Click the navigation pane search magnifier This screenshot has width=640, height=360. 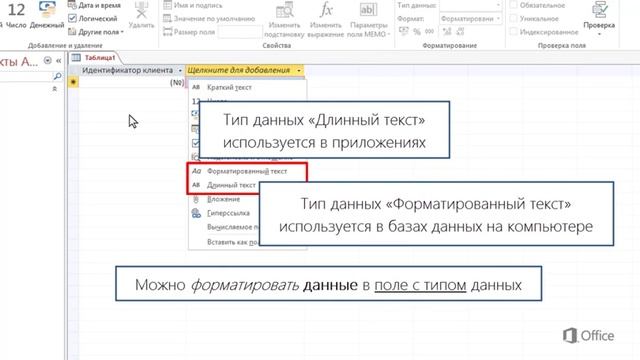click(x=57, y=76)
